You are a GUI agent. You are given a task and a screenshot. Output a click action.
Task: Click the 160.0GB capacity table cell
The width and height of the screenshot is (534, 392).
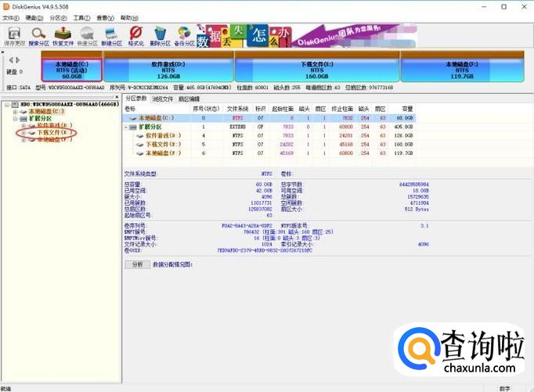click(x=403, y=145)
